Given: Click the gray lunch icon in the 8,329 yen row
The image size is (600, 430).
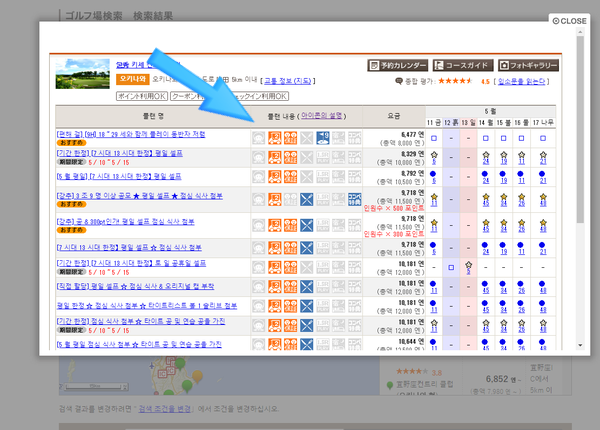Looking at the screenshot, I should point(307,157).
